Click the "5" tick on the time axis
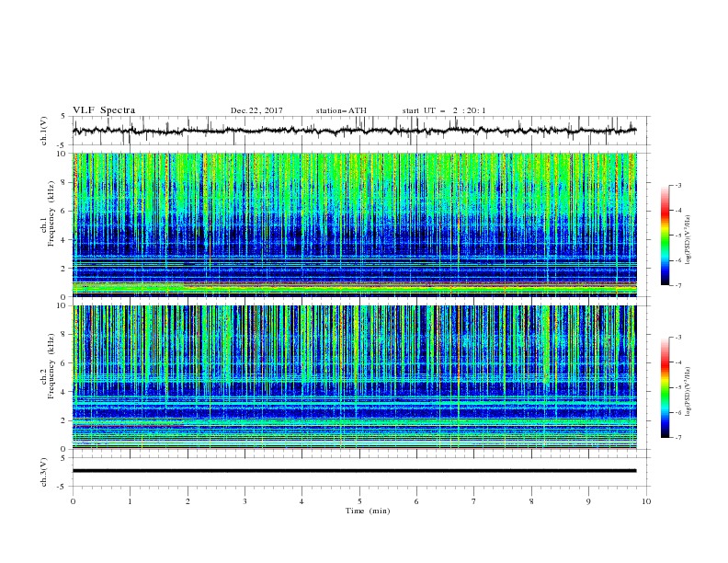728x563 pixels. point(359,501)
